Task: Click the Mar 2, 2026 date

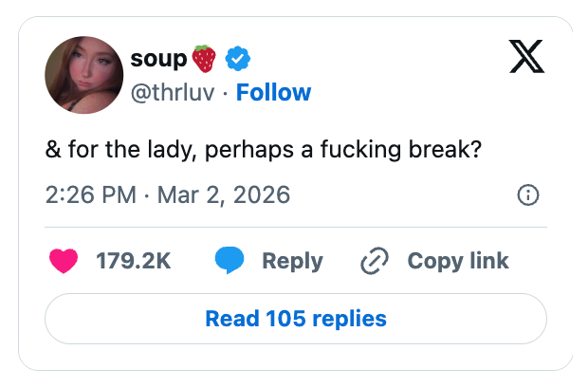Action: point(223,195)
